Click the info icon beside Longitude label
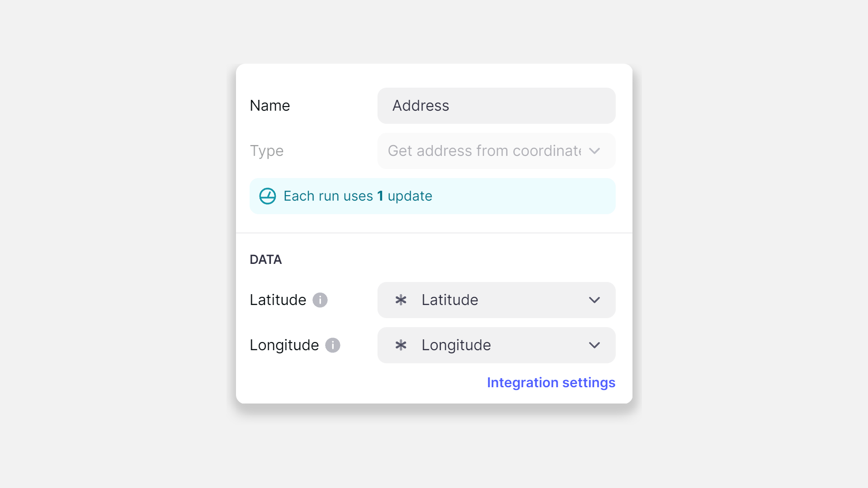The height and width of the screenshot is (488, 868). 333,345
